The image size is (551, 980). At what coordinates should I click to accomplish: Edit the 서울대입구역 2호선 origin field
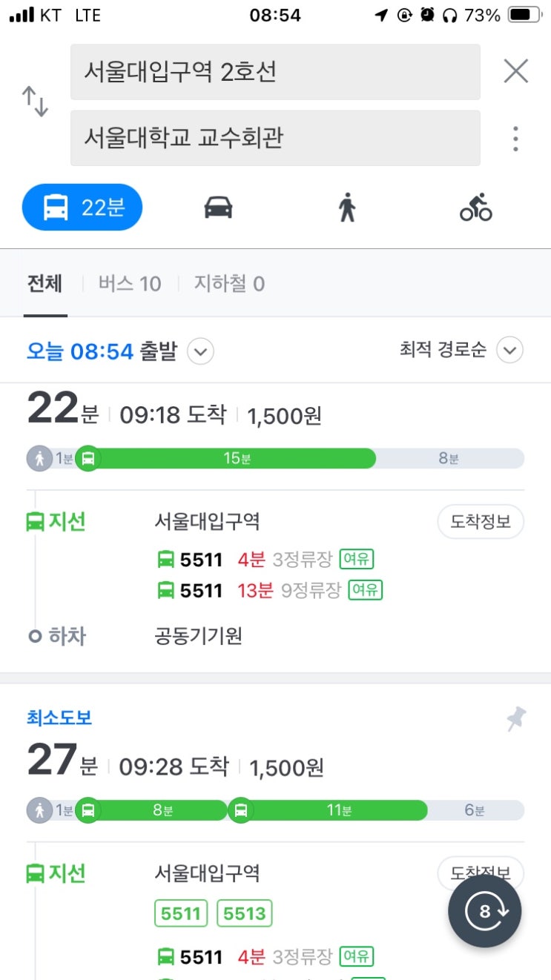coord(275,72)
